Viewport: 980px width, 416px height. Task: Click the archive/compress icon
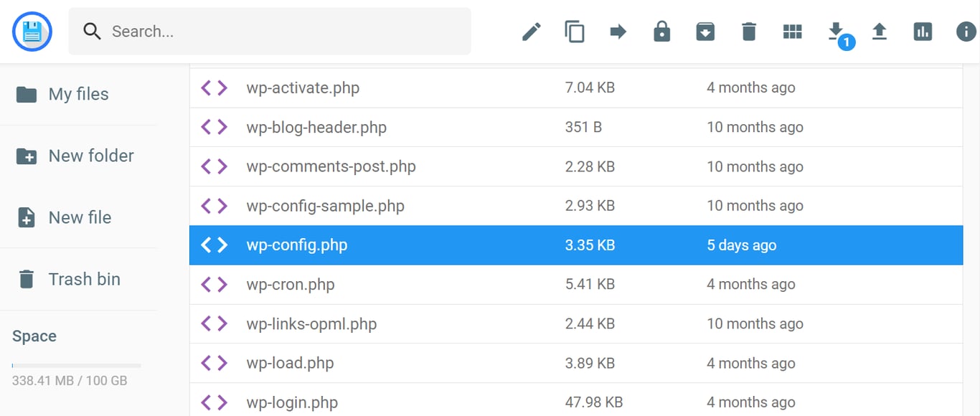(x=705, y=31)
